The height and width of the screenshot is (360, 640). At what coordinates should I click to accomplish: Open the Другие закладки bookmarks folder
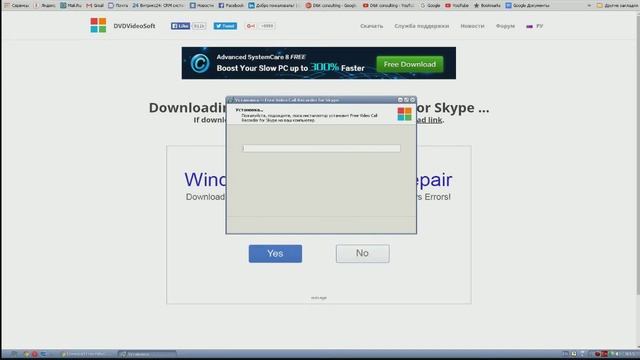(617, 5)
